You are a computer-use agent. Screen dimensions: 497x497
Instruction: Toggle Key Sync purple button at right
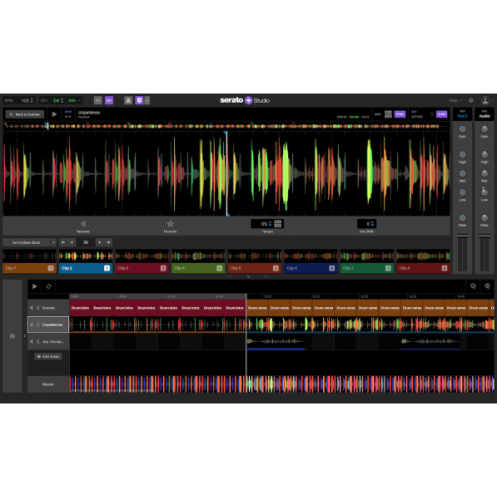(x=442, y=114)
